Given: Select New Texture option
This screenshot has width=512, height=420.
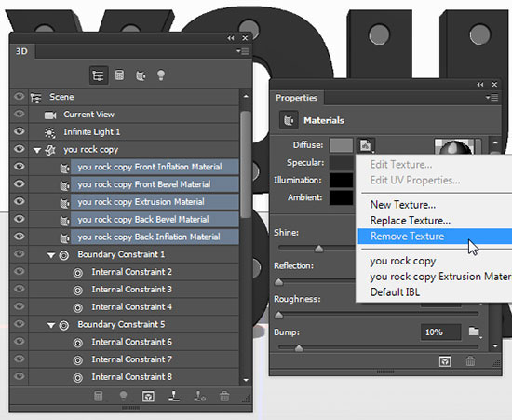Looking at the screenshot, I should click(402, 205).
